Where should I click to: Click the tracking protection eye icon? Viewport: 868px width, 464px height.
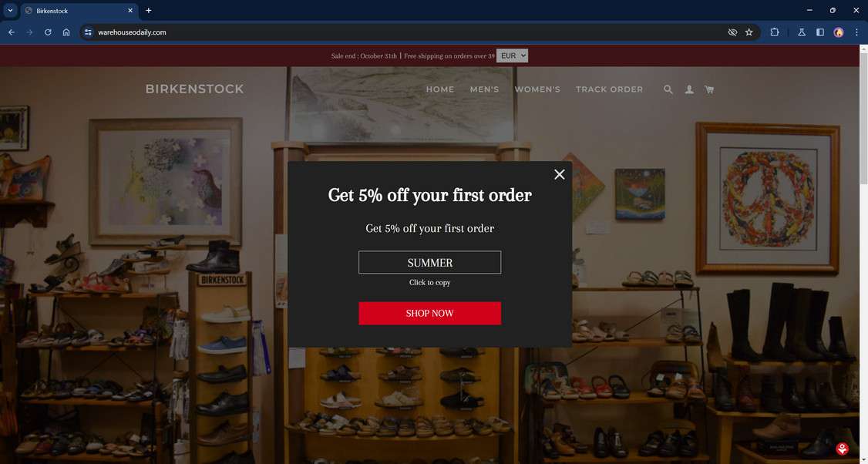(x=732, y=32)
